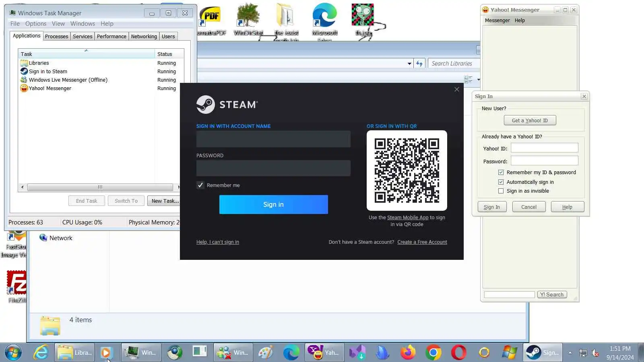Cancel the Yahoo Sign In dialog
This screenshot has width=644, height=362.
coord(529,207)
